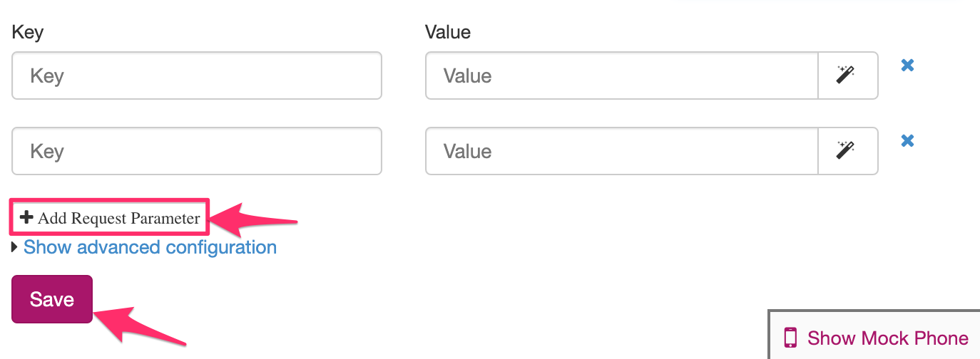Viewport: 980px width, 359px height.
Task: Open the Show Mock Phone panel
Action: click(x=876, y=338)
